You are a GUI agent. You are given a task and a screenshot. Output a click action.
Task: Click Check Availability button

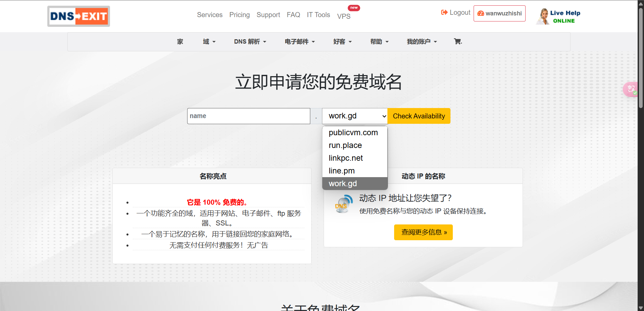(x=419, y=116)
